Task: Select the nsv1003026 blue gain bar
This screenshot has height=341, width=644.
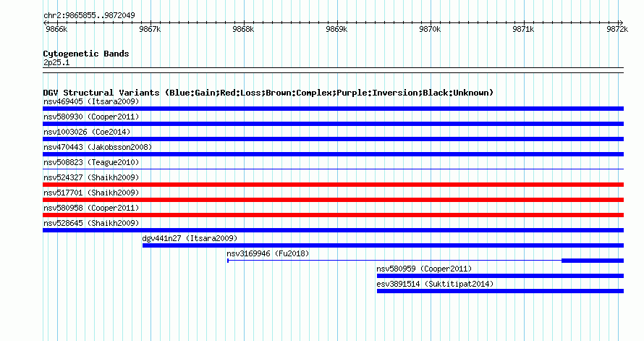Action: click(333, 139)
